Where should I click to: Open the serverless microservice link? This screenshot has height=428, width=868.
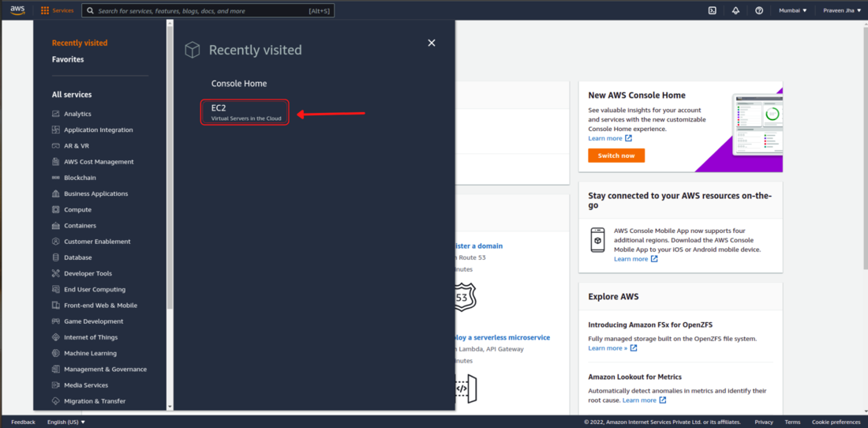(502, 337)
